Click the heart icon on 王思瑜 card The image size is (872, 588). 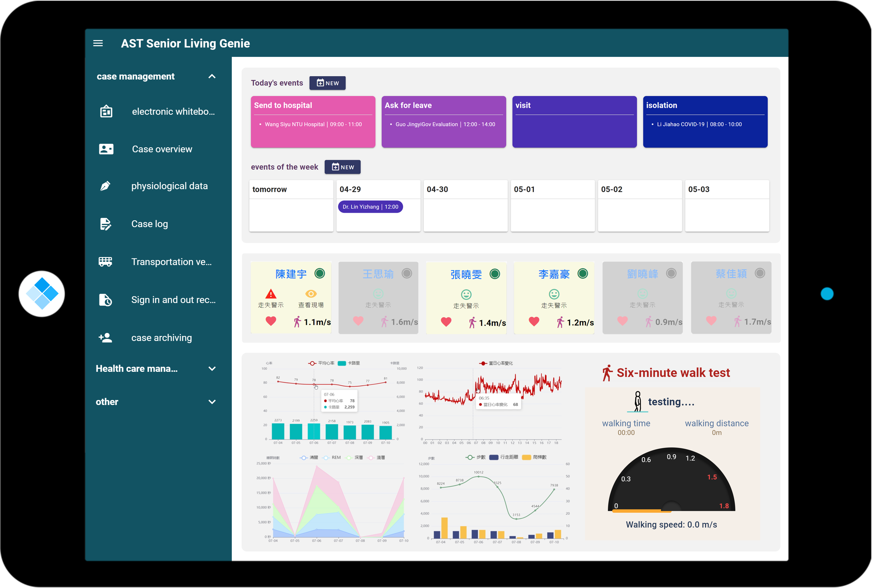(x=358, y=321)
